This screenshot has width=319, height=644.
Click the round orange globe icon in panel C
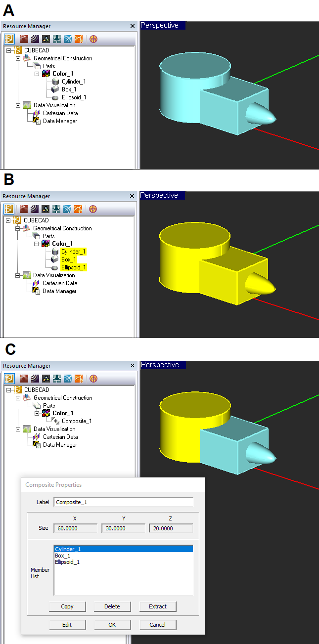(93, 378)
